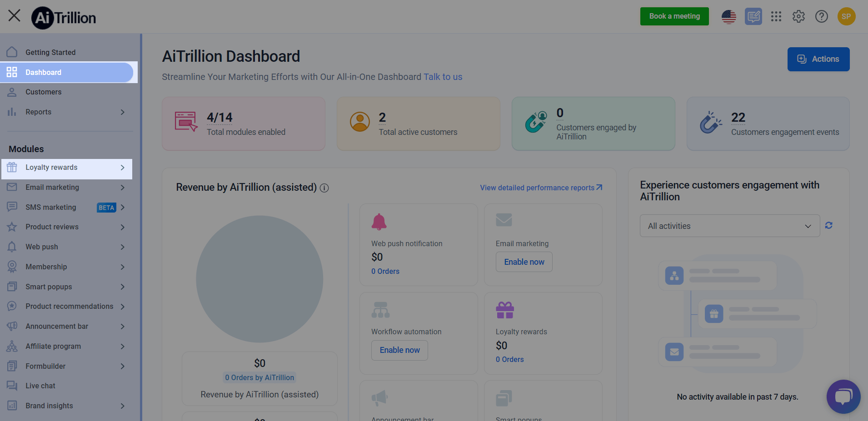Expand the Product recommendations chevron
This screenshot has height=421, width=868.
pyautogui.click(x=122, y=306)
